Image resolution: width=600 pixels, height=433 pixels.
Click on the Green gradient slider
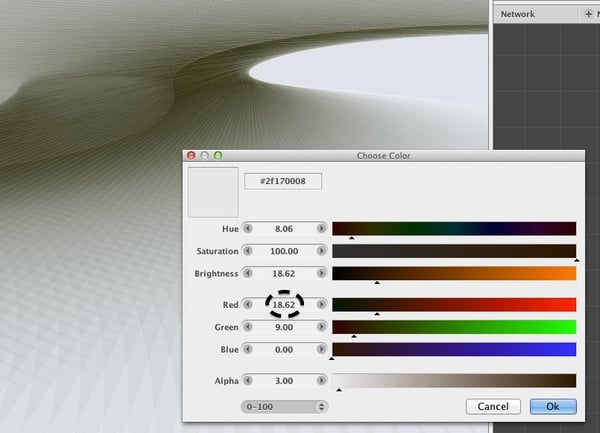[454, 327]
